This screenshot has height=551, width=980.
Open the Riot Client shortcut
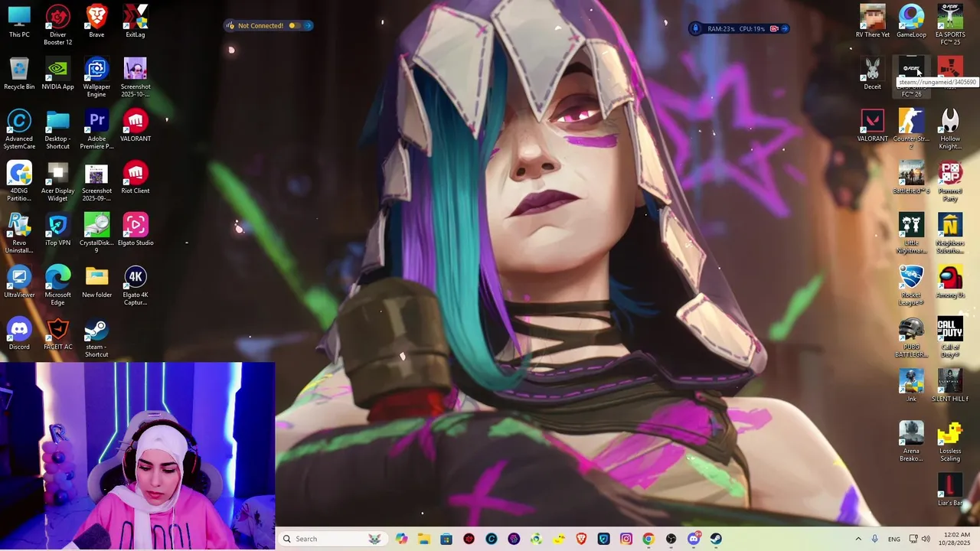click(x=136, y=178)
